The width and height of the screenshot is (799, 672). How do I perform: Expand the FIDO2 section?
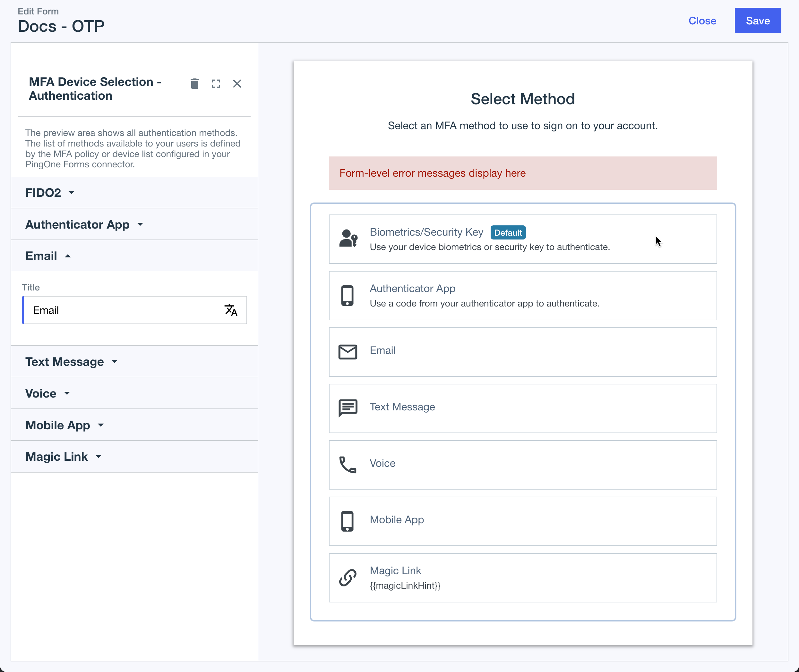[x=49, y=193]
